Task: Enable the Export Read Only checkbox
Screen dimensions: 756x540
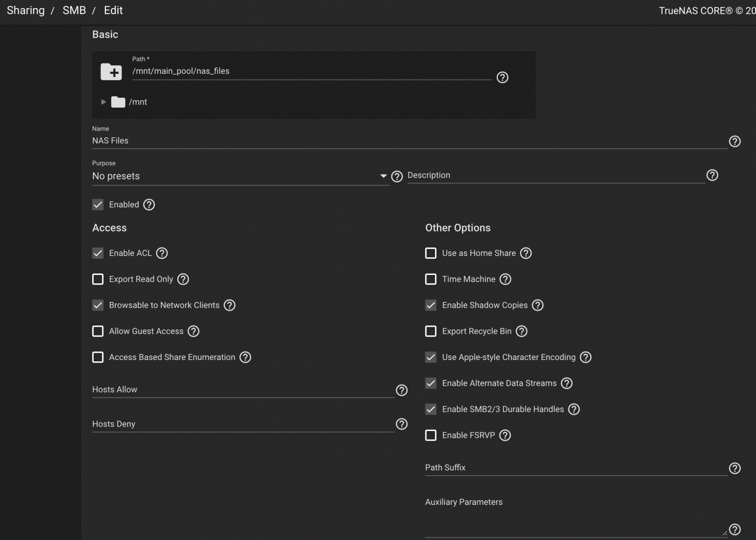Action: pyautogui.click(x=98, y=279)
